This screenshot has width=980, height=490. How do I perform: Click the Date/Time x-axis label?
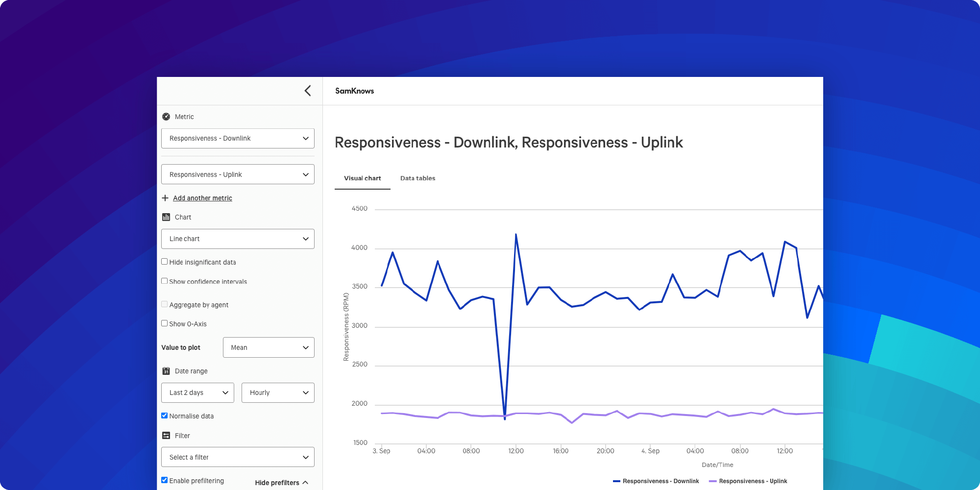pyautogui.click(x=717, y=465)
